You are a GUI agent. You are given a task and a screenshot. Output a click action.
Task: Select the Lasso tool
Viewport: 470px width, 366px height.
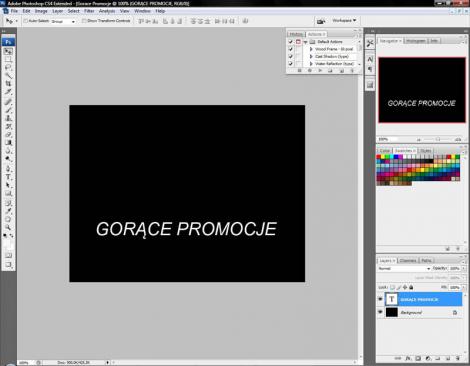pyautogui.click(x=8, y=68)
